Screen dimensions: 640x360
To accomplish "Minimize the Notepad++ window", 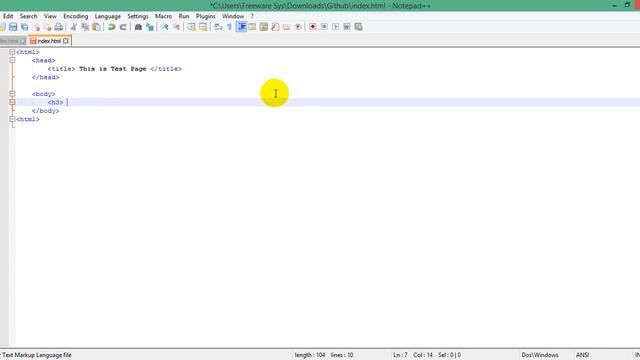I will [x=614, y=5].
